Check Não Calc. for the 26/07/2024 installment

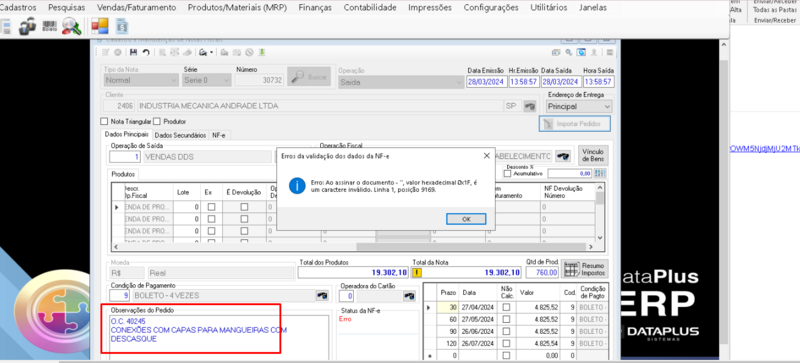point(506,343)
